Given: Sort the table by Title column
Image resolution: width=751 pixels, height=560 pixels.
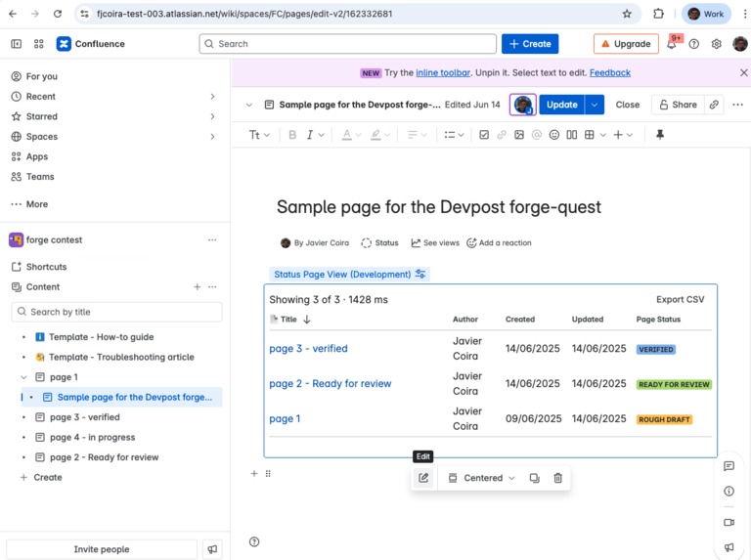Looking at the screenshot, I should point(290,320).
